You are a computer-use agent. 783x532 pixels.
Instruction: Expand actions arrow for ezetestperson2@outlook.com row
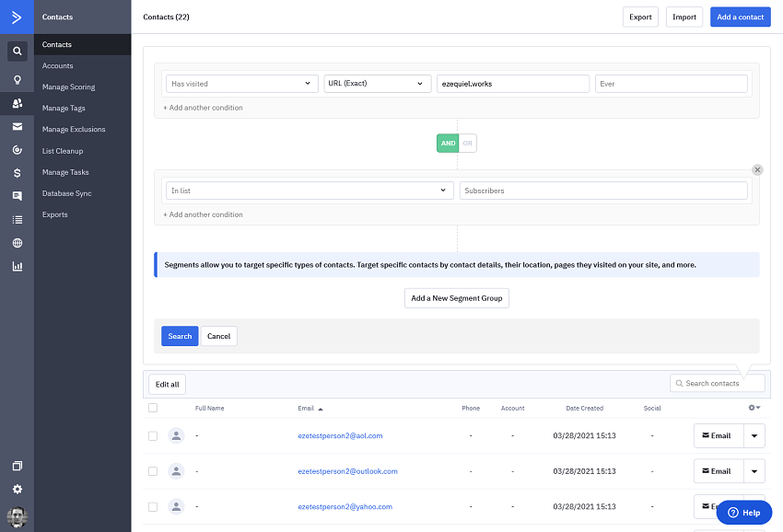tap(754, 471)
